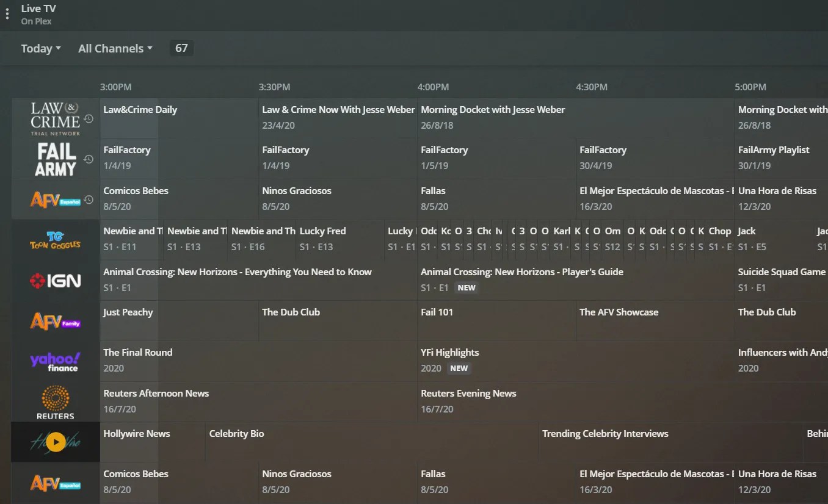Open the Jack S1 · E5 program

(x=774, y=240)
